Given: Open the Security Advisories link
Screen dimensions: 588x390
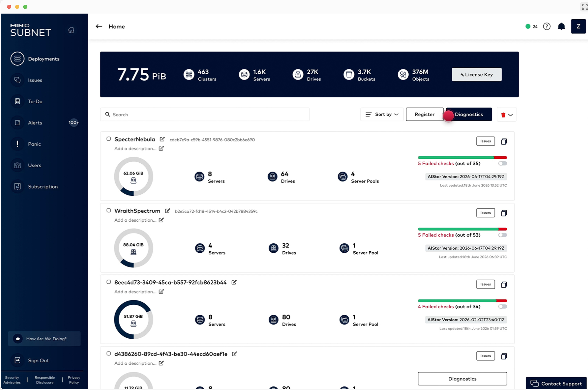Looking at the screenshot, I should 12,380.
